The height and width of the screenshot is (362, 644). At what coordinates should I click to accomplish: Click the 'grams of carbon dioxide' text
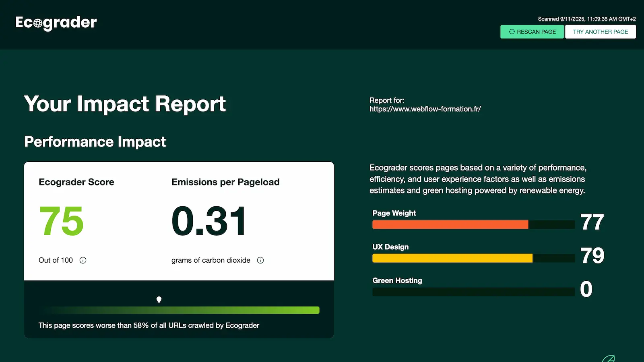pyautogui.click(x=211, y=260)
